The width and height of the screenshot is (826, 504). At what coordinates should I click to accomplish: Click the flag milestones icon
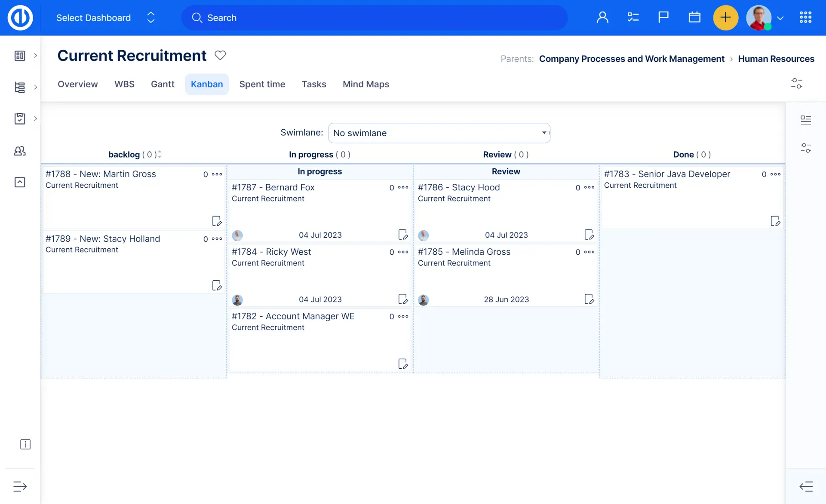pyautogui.click(x=663, y=18)
